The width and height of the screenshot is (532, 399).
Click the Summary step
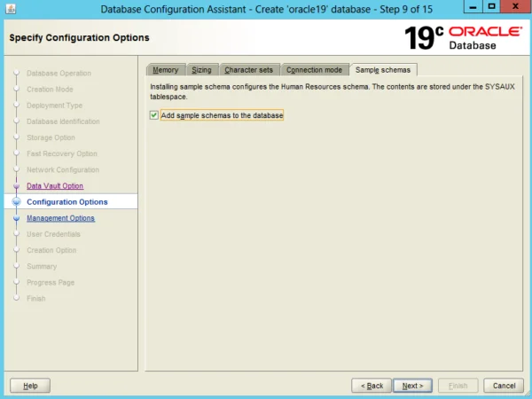coord(42,266)
